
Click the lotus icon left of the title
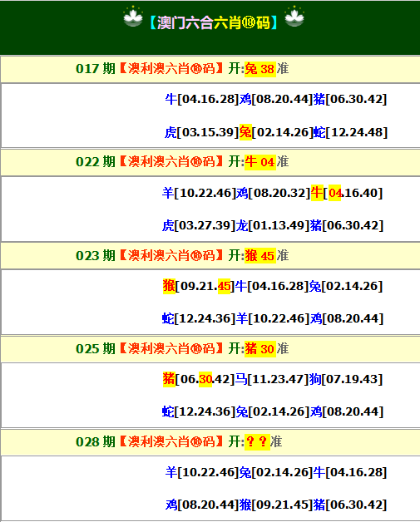tap(133, 17)
